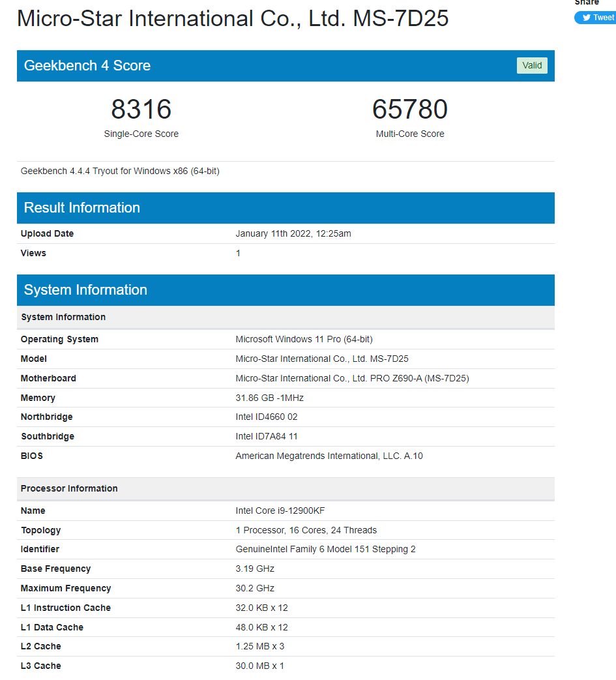Select the January 11th 2022 upload date
The width and height of the screenshot is (616, 680).
(293, 234)
